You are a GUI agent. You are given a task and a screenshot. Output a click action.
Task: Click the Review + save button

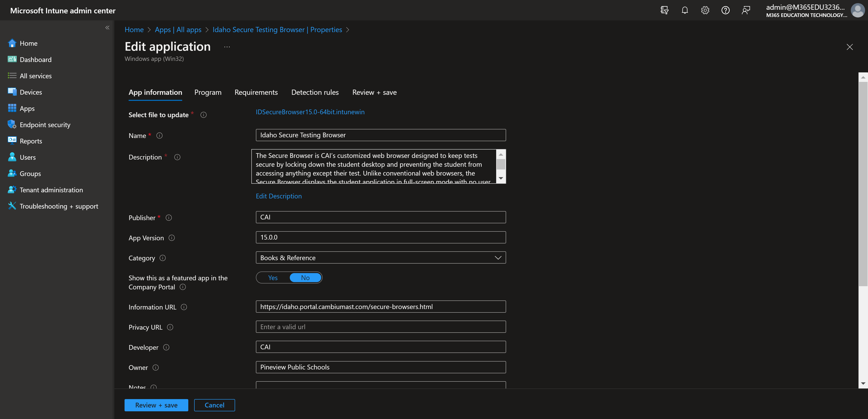click(156, 405)
